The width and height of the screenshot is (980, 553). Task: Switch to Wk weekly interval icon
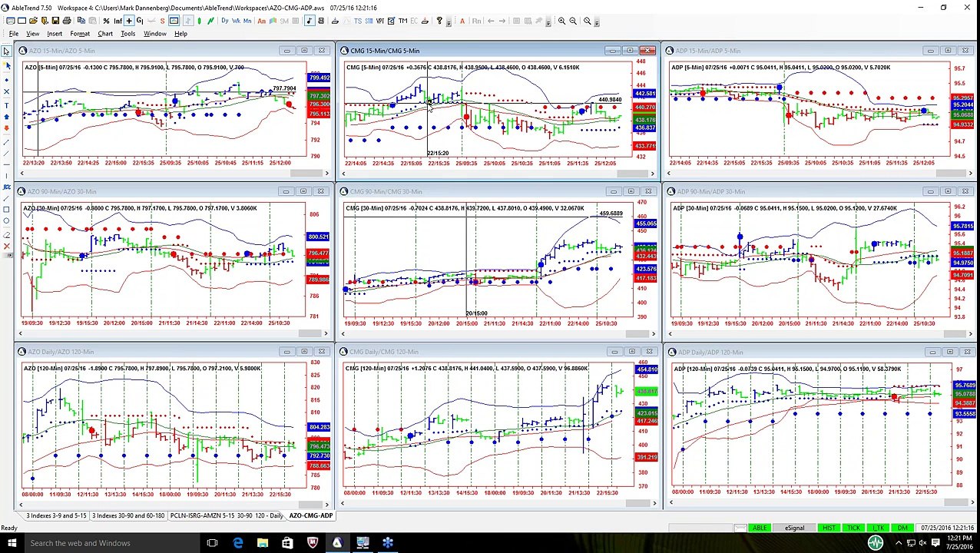point(236,21)
